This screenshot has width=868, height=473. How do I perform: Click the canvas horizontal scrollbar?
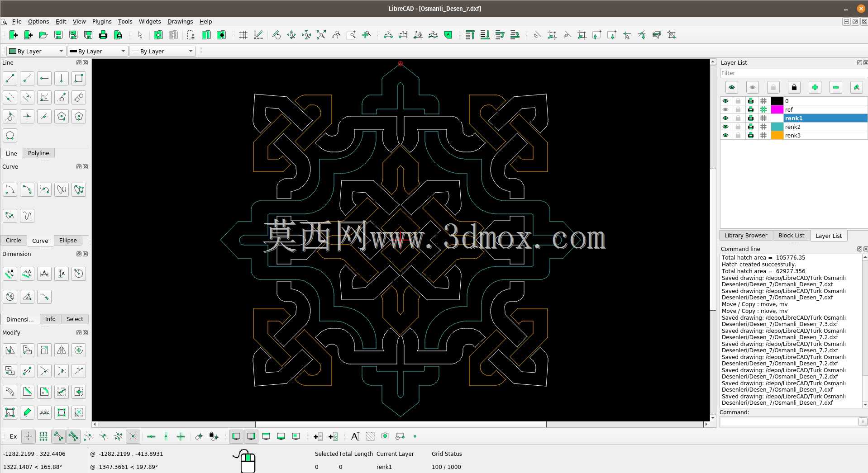click(401, 424)
